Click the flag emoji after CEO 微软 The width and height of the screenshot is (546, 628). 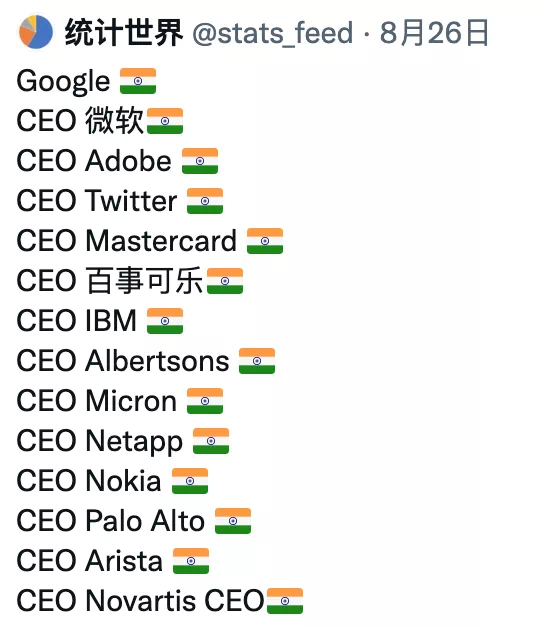[x=165, y=121]
